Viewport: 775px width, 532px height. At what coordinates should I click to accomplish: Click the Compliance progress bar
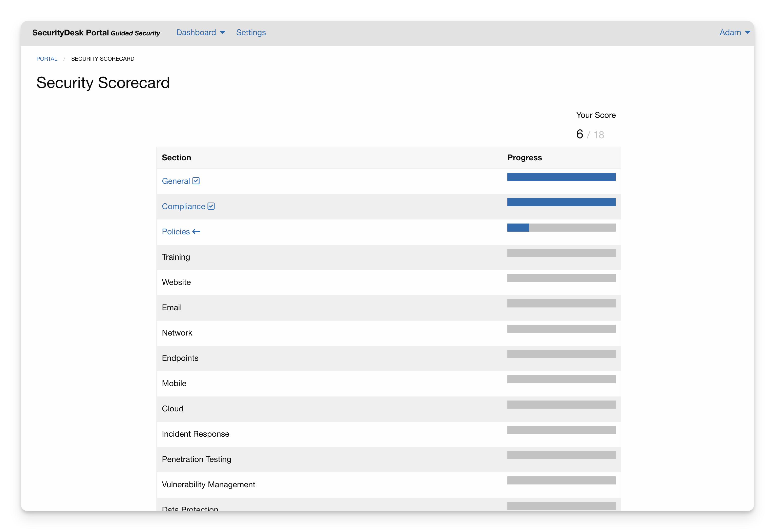[561, 202]
